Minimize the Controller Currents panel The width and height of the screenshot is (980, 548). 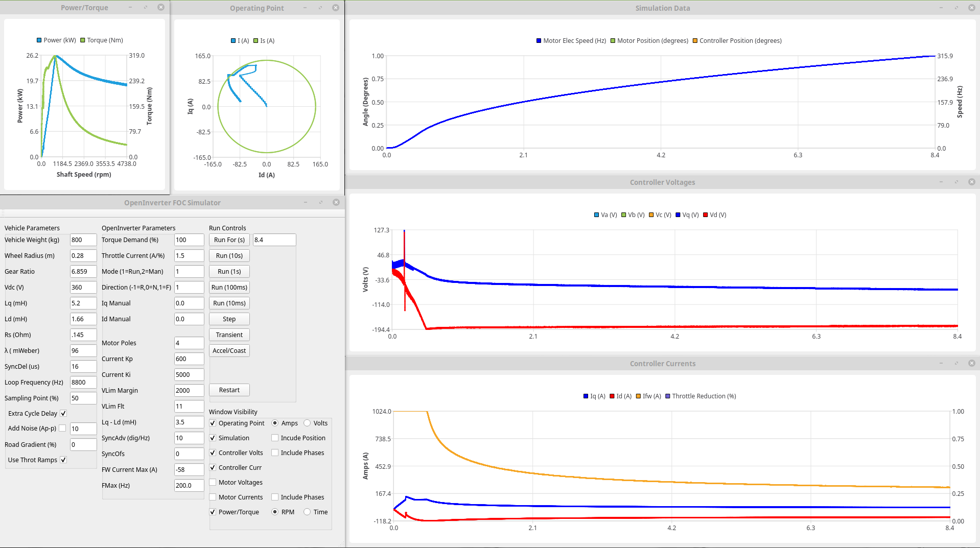coord(941,363)
